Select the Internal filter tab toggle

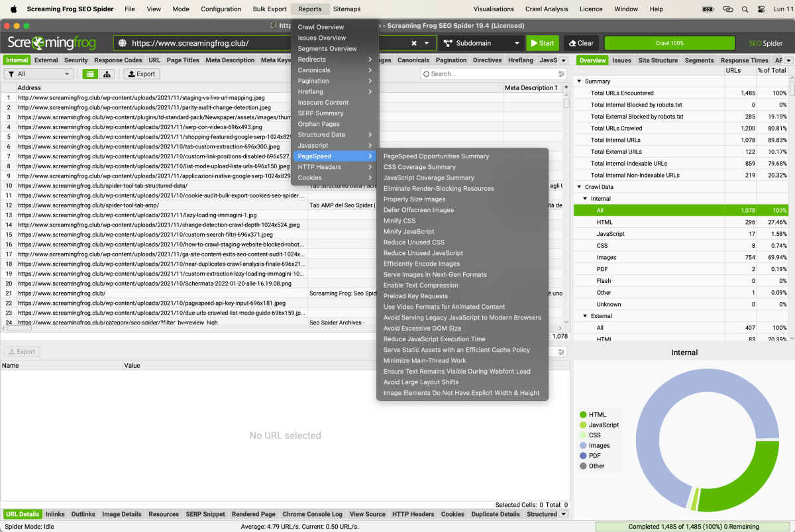click(x=17, y=60)
